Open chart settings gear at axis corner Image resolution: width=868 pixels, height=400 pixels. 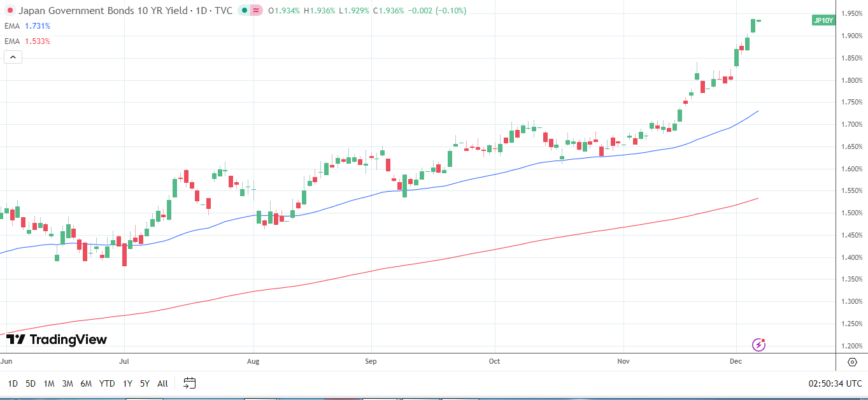click(852, 362)
